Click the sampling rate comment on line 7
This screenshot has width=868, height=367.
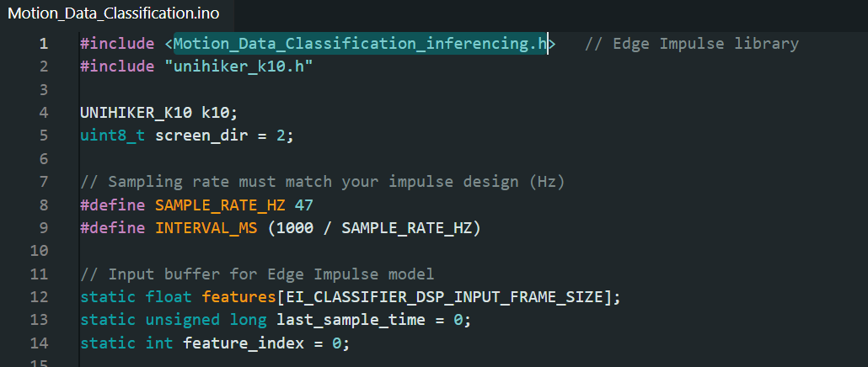coord(322,183)
